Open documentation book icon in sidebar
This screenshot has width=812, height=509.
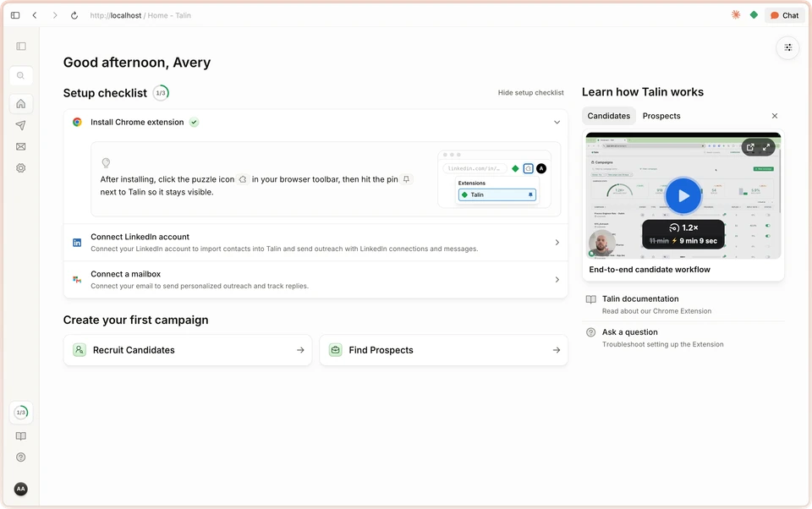(20, 436)
